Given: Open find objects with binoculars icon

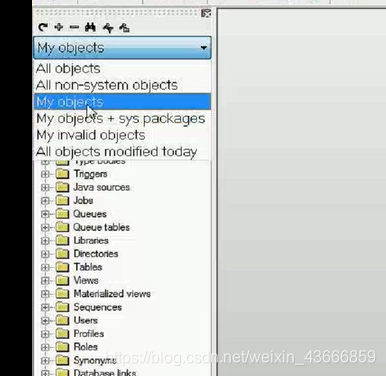Looking at the screenshot, I should (x=90, y=27).
